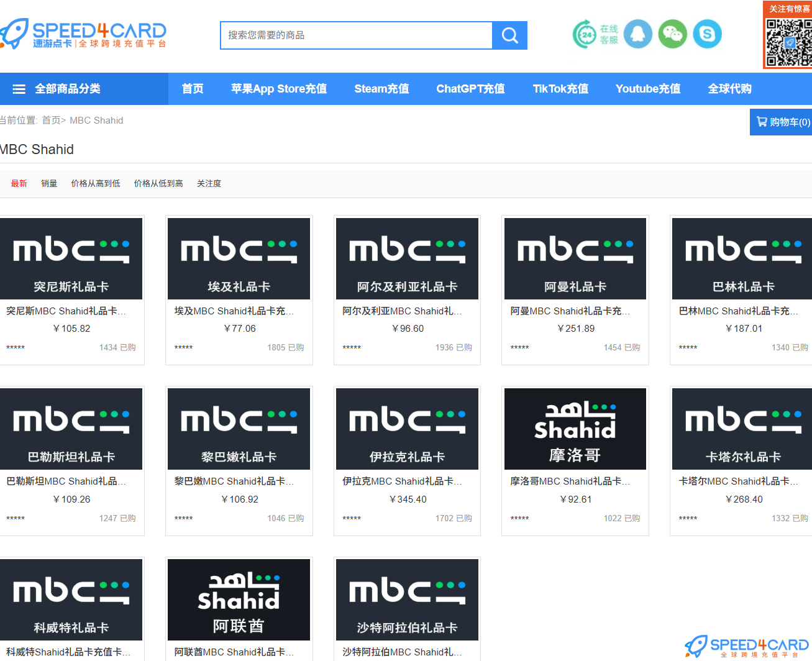Click the search magnifier button

pos(509,35)
